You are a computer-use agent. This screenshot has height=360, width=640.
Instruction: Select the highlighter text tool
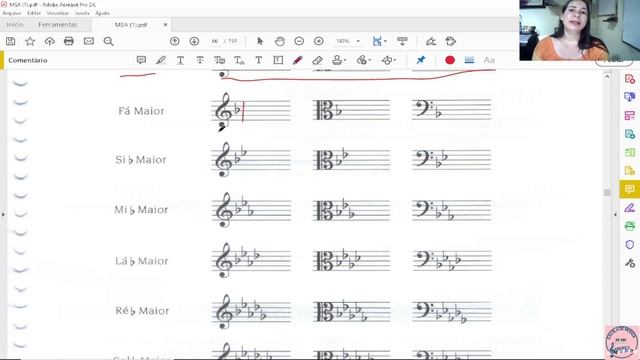(x=161, y=60)
